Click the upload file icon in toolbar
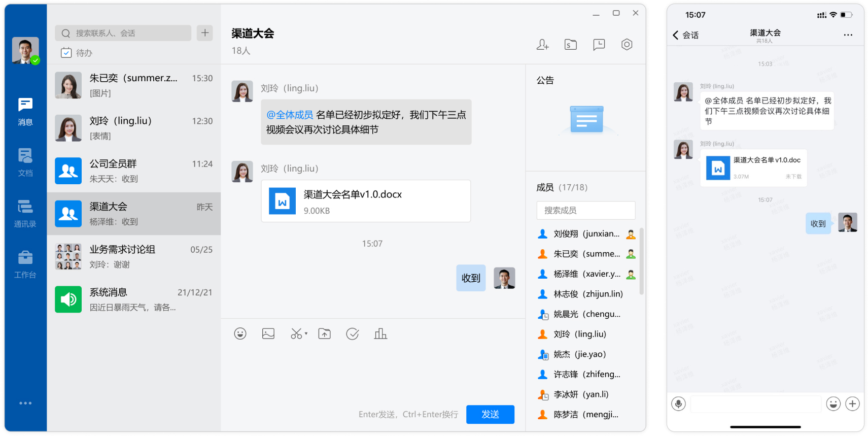 tap(325, 333)
